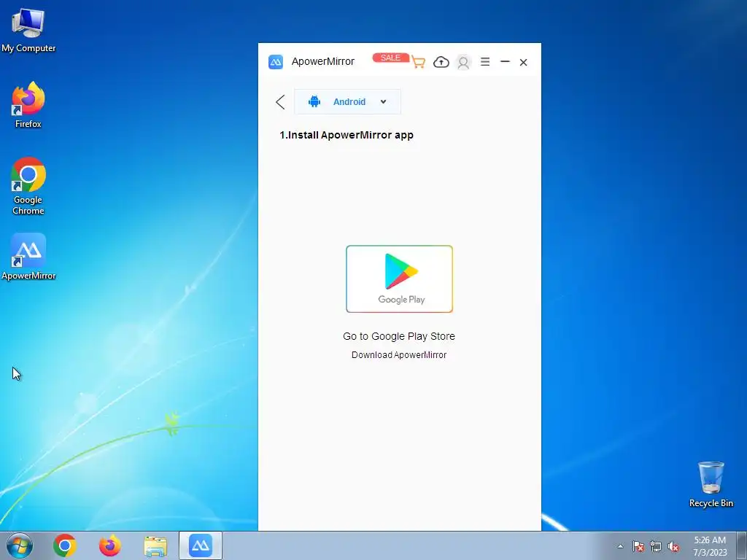Image resolution: width=747 pixels, height=560 pixels.
Task: Expand the Android platform dropdown
Action: tap(347, 102)
